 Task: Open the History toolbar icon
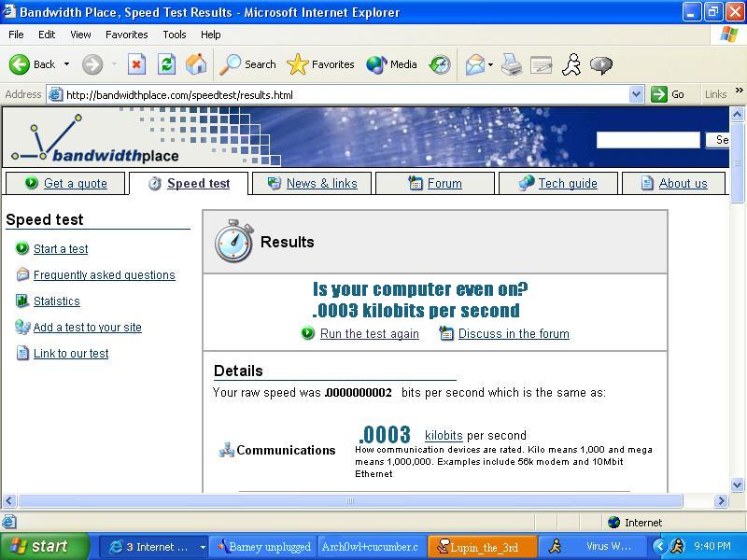(x=440, y=64)
